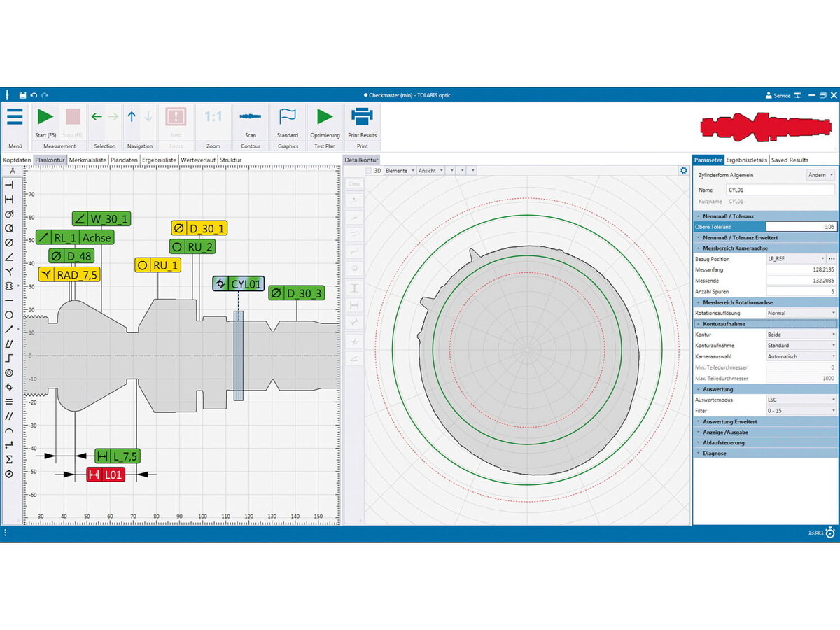Open the Elemente dropdown
Screen dimensions: 840x630
(x=399, y=170)
